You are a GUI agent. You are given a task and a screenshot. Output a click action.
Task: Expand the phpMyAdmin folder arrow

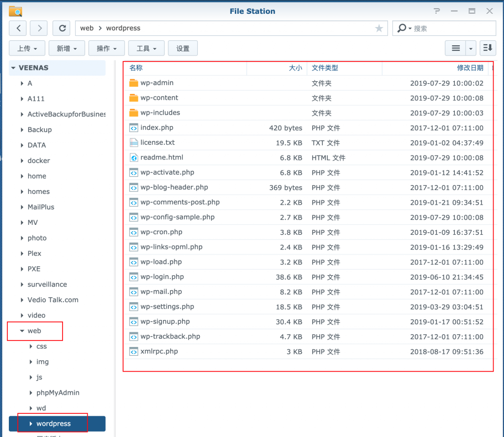tap(31, 393)
